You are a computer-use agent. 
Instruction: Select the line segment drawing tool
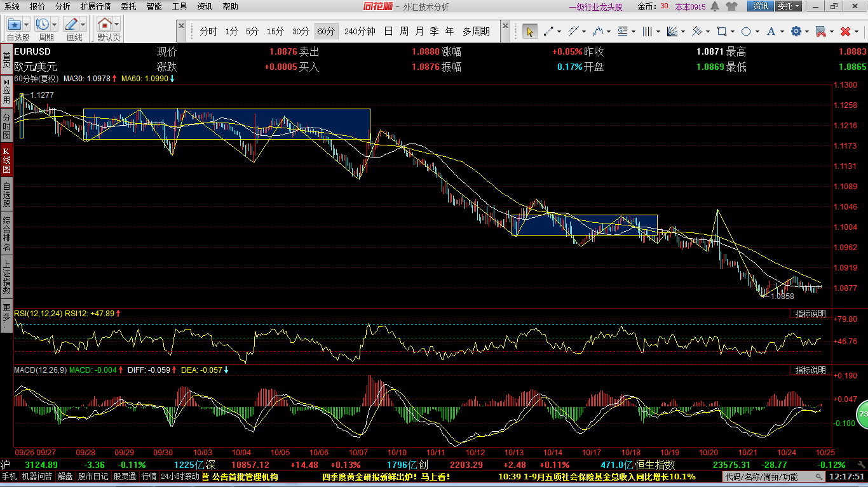point(548,31)
